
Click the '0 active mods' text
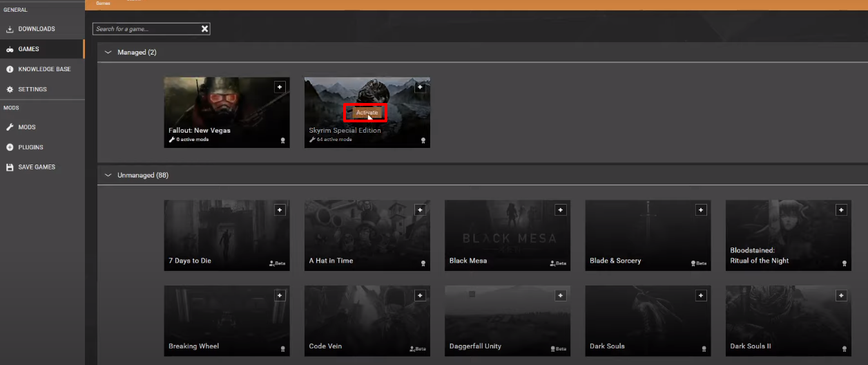coord(192,140)
